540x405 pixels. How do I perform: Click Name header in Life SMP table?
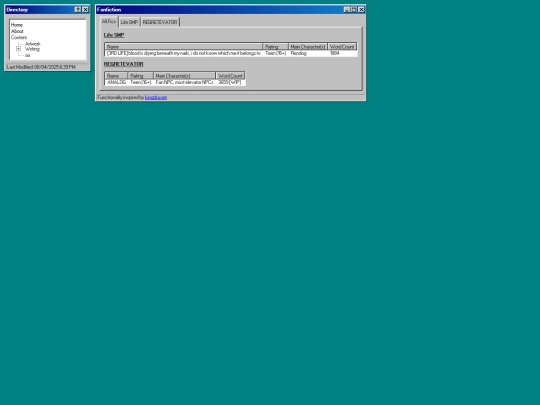click(184, 46)
